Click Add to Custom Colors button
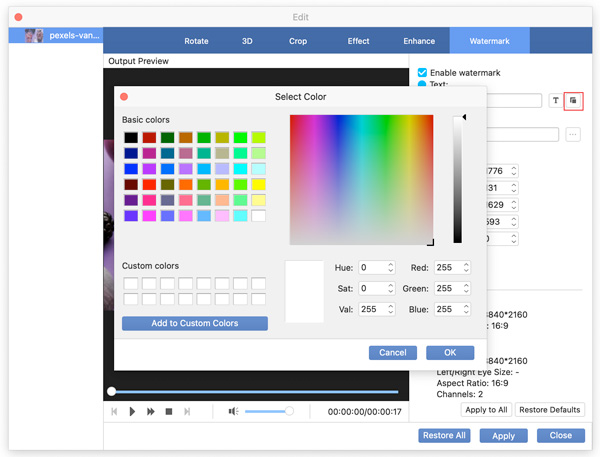 pyautogui.click(x=195, y=323)
